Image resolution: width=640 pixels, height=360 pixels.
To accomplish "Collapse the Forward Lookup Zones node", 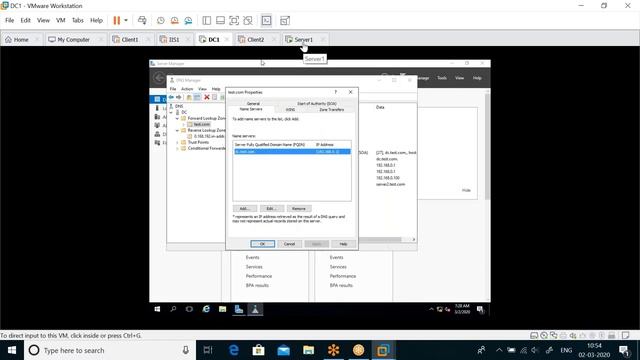I will pyautogui.click(x=178, y=118).
